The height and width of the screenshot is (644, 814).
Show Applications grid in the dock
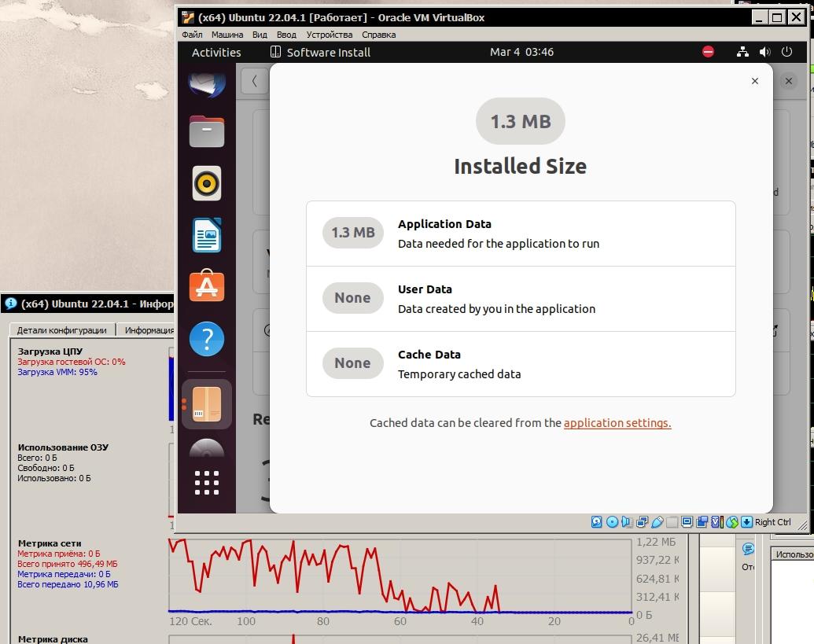[x=207, y=483]
